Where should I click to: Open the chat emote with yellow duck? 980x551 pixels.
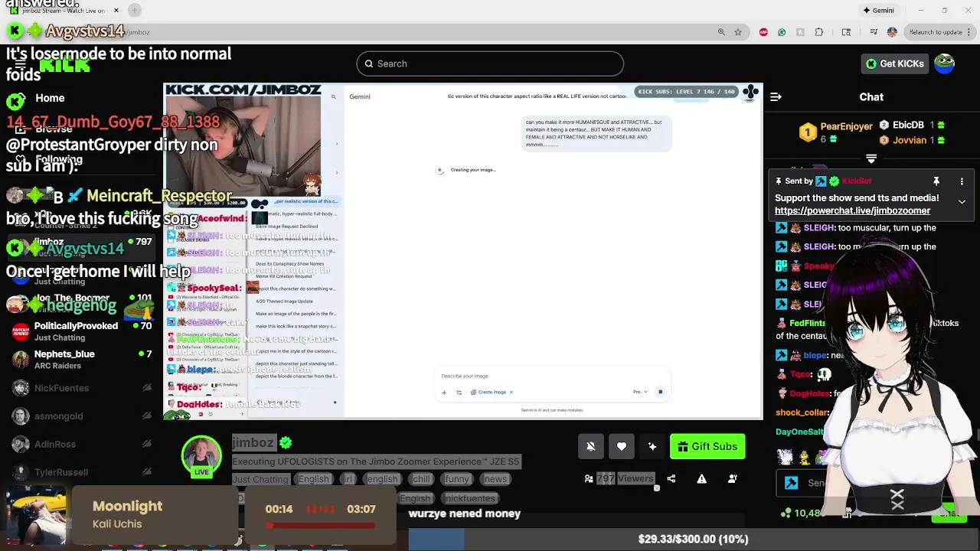[805, 458]
